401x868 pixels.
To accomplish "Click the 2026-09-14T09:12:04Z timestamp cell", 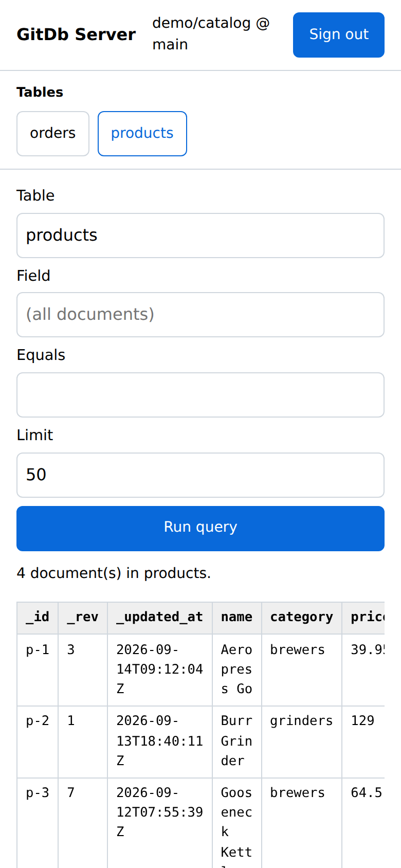I will point(160,670).
